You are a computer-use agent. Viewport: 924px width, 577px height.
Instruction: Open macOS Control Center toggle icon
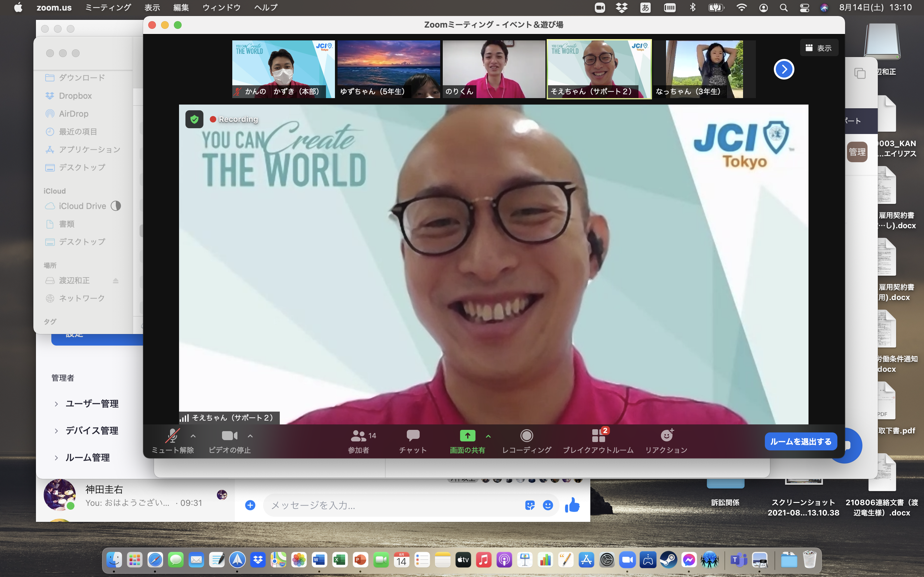804,8
